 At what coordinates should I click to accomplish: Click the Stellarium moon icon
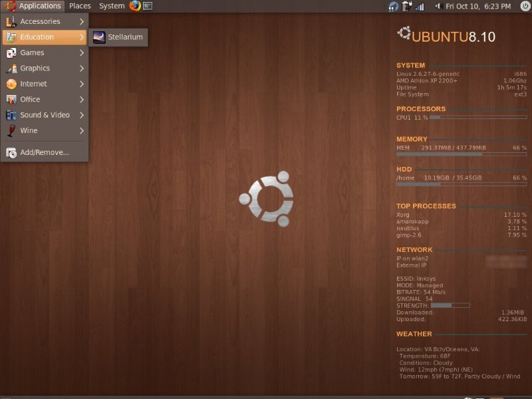point(99,37)
